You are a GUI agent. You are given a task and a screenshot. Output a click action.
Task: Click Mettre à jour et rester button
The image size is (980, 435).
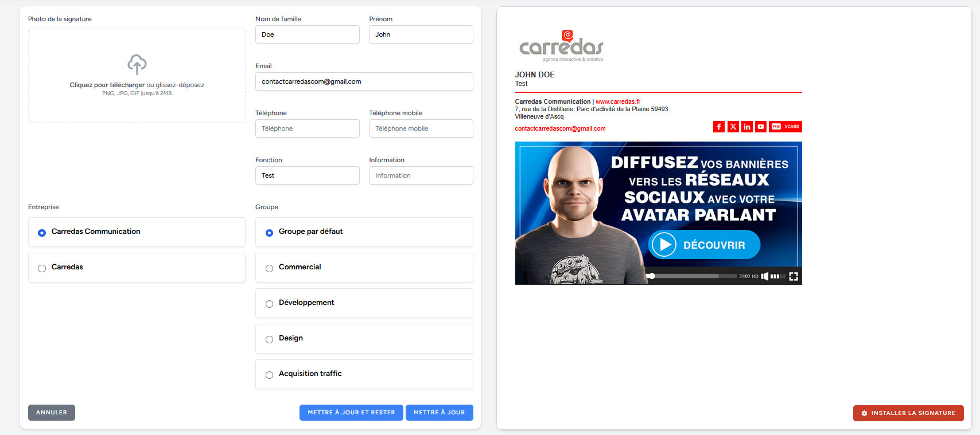(x=351, y=413)
